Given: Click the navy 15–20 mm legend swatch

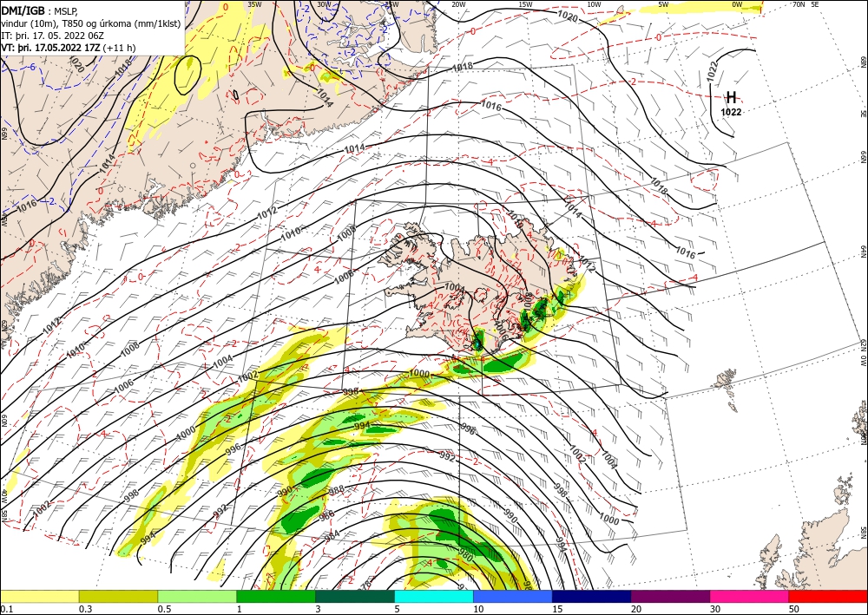Looking at the screenshot, I should [592, 596].
